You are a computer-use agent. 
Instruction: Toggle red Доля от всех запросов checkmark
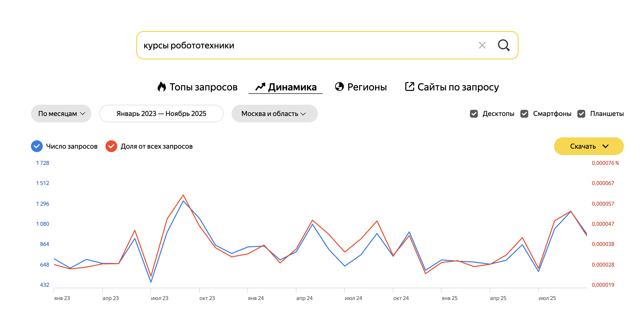[111, 146]
